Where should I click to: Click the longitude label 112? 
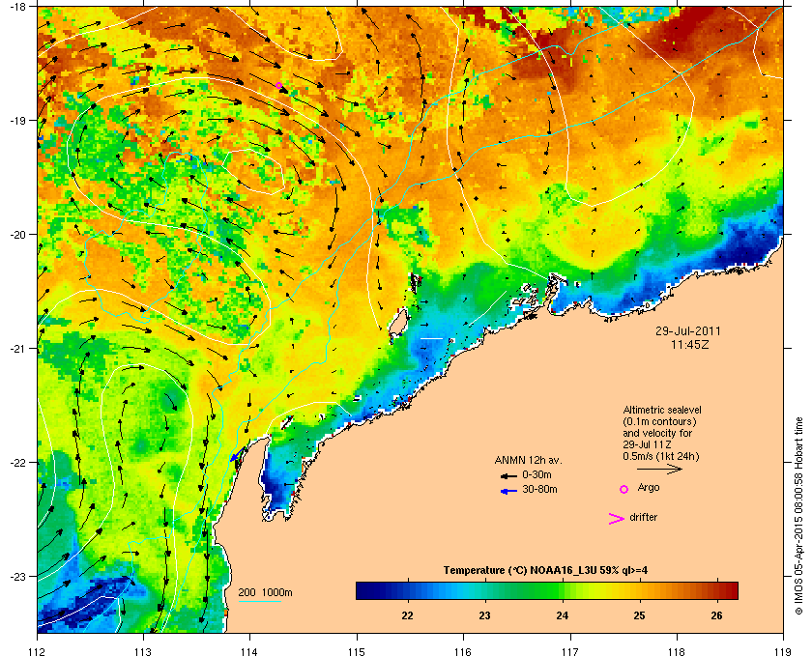click(38, 651)
